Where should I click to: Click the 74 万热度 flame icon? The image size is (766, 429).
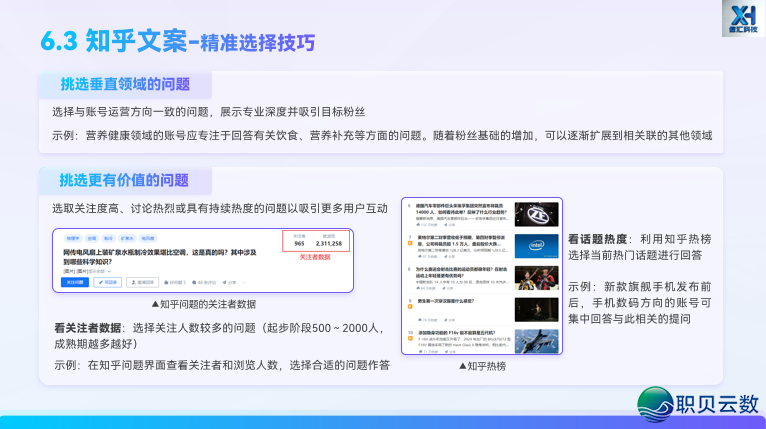click(420, 320)
